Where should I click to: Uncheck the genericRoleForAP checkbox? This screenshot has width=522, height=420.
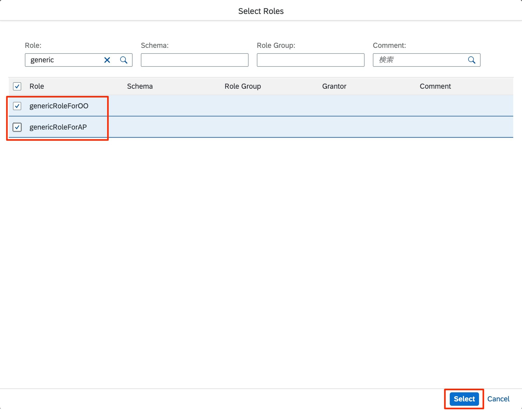click(17, 127)
